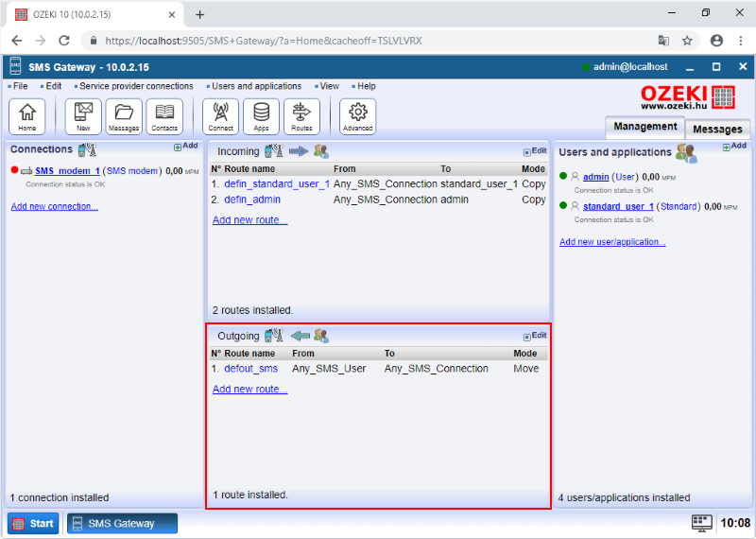This screenshot has height=539, width=756.
Task: Click the Outgoing panel left arrow icon
Action: tap(301, 336)
